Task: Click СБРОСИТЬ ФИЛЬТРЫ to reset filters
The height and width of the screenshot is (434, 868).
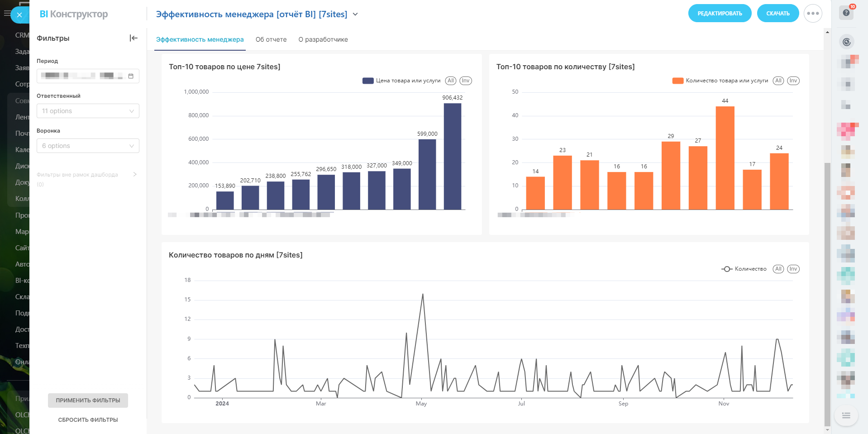Action: coord(88,420)
